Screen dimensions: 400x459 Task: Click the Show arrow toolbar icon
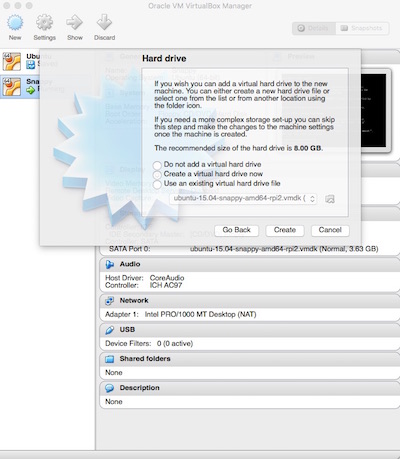74,23
